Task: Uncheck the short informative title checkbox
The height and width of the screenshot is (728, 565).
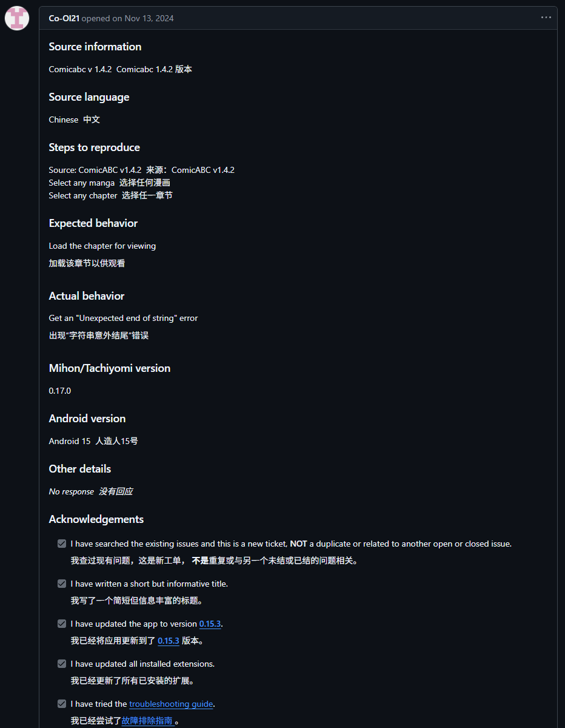Action: coord(62,584)
